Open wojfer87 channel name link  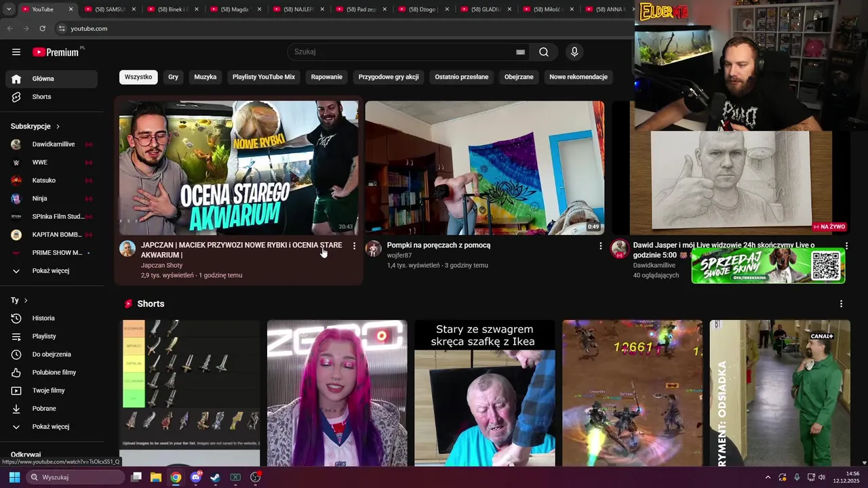[x=399, y=256]
